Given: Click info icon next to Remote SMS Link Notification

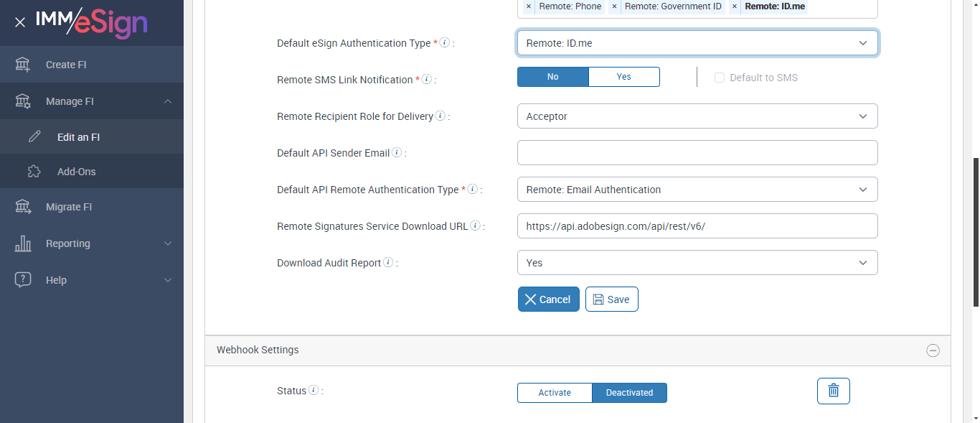Looking at the screenshot, I should click(426, 80).
